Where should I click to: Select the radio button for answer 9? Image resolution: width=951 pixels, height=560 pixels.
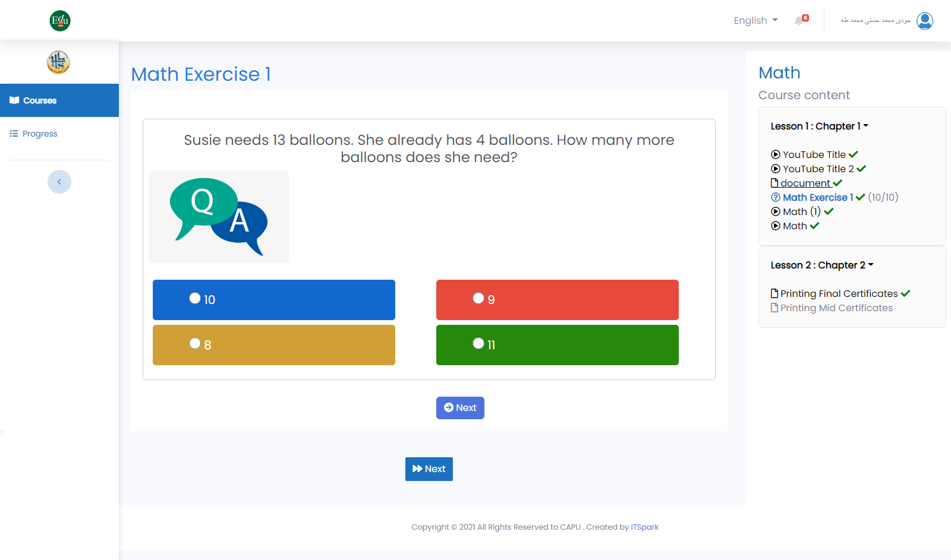pos(478,298)
